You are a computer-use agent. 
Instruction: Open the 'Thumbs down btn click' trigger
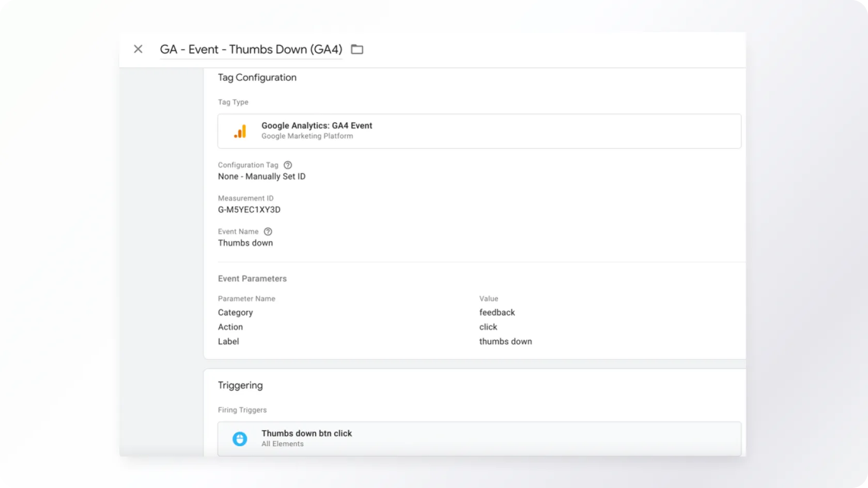point(306,434)
